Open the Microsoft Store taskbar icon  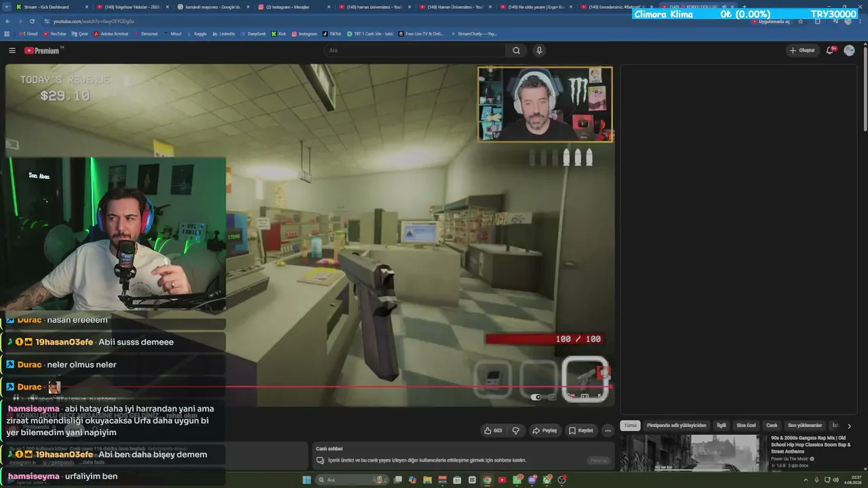tap(457, 480)
